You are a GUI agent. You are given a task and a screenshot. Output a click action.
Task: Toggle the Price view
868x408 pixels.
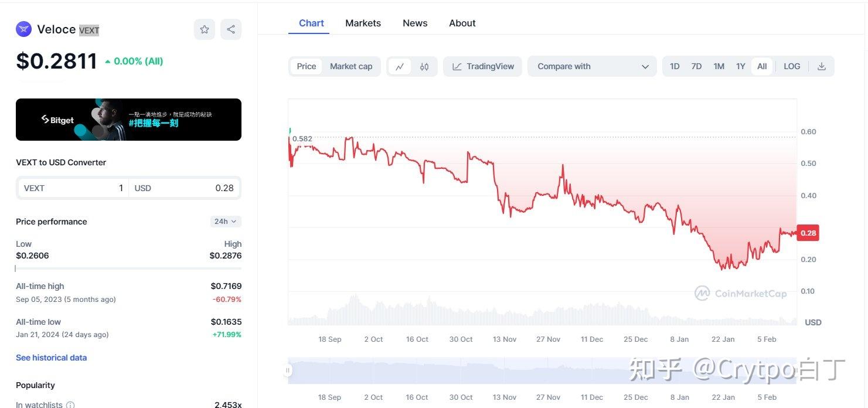coord(306,66)
